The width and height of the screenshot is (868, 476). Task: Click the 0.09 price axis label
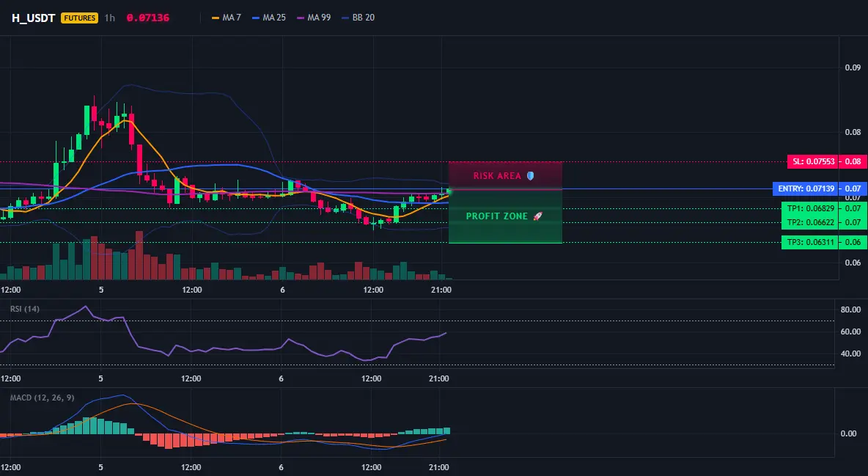pyautogui.click(x=853, y=67)
